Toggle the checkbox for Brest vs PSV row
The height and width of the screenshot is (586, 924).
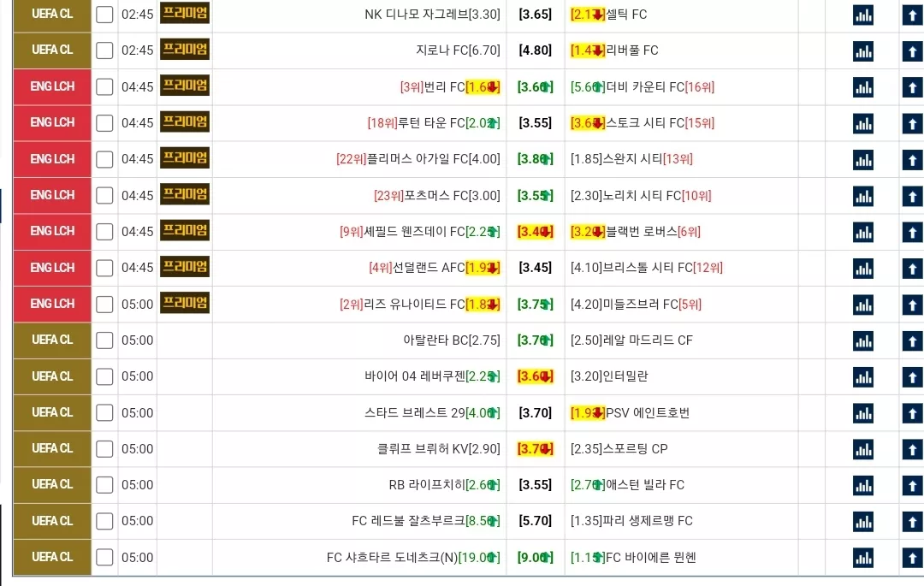(x=104, y=412)
